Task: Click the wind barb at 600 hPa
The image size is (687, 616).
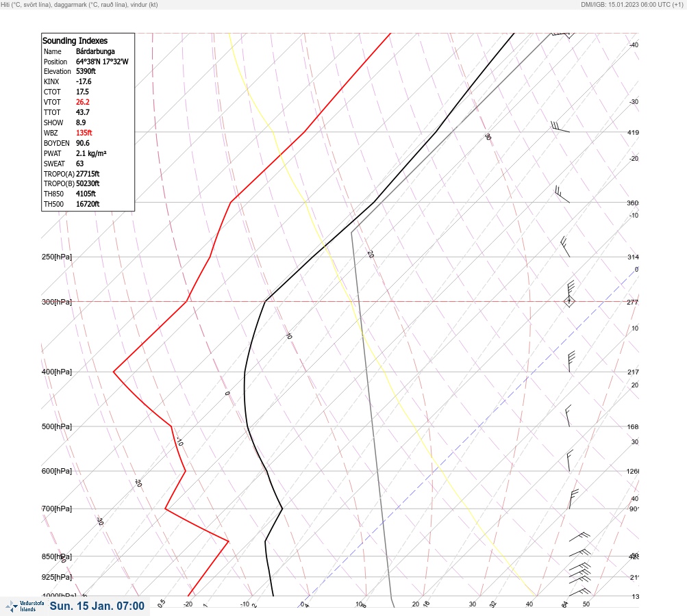Action: pyautogui.click(x=570, y=461)
